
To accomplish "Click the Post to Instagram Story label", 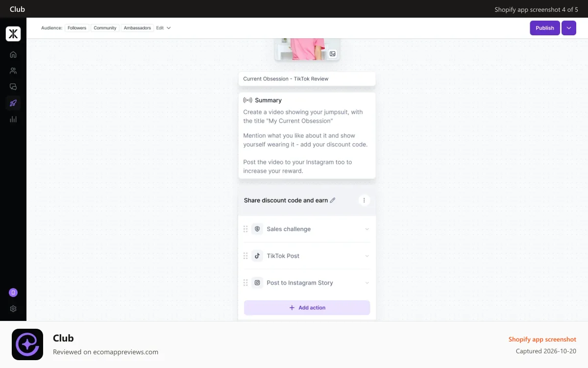I will tap(300, 283).
